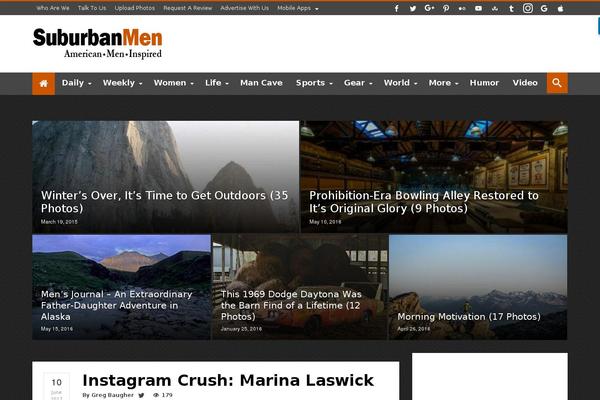Go to the orange Home icon
The height and width of the screenshot is (400, 600).
[44, 83]
